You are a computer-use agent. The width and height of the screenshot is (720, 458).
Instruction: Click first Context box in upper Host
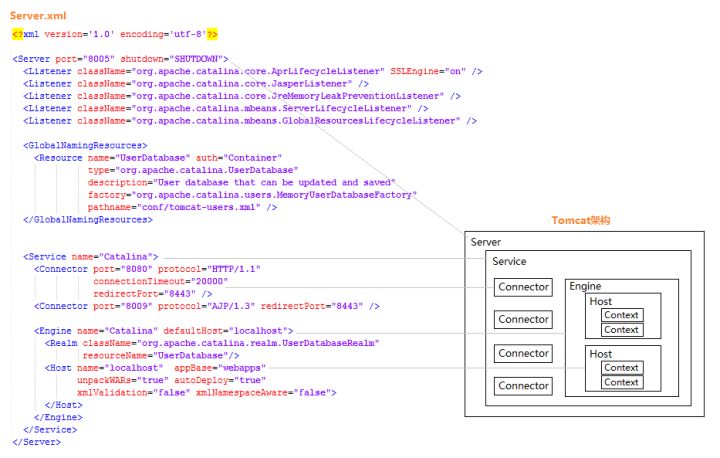(622, 315)
